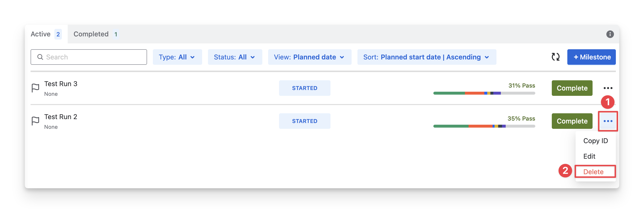
Task: Click the info icon at top right
Action: coord(610,34)
